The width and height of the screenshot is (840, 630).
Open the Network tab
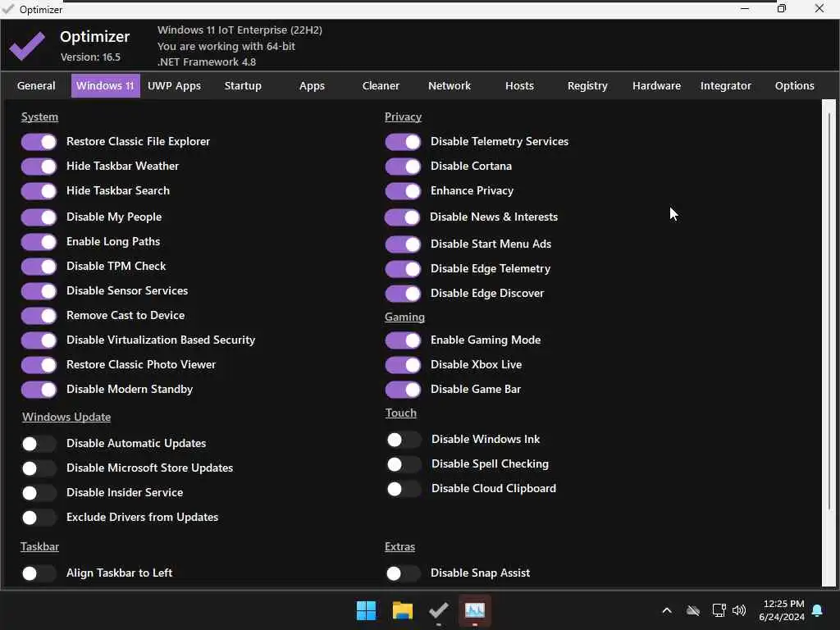pyautogui.click(x=450, y=85)
